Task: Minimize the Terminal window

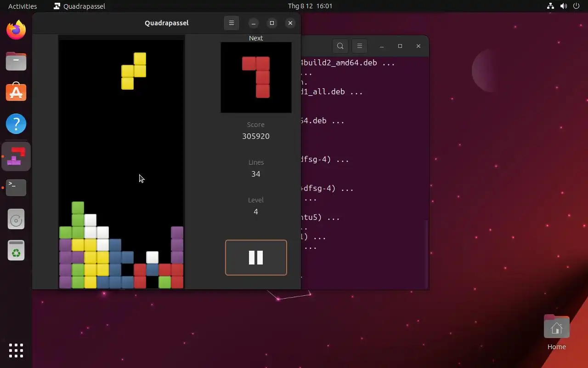Action: 382,46
